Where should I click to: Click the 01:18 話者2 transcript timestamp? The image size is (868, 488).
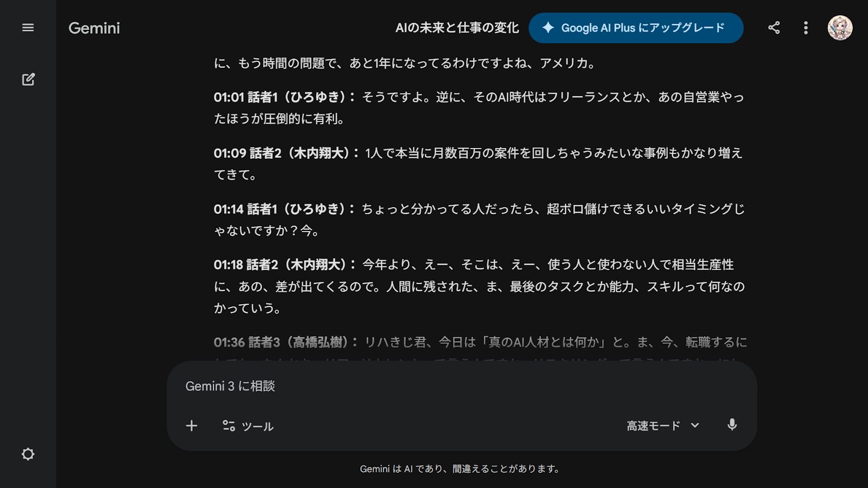pyautogui.click(x=228, y=265)
